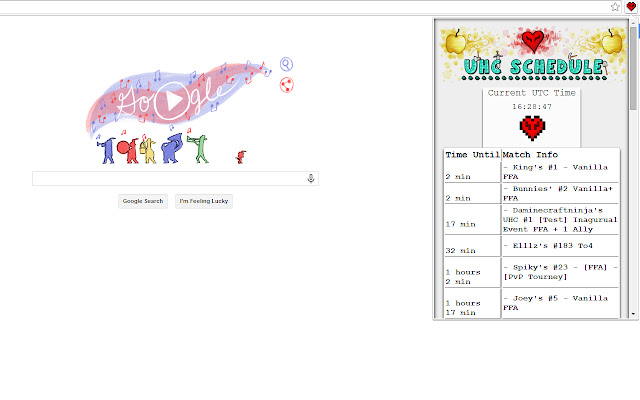
Task: Click the red heart extension icon
Action: click(x=631, y=6)
